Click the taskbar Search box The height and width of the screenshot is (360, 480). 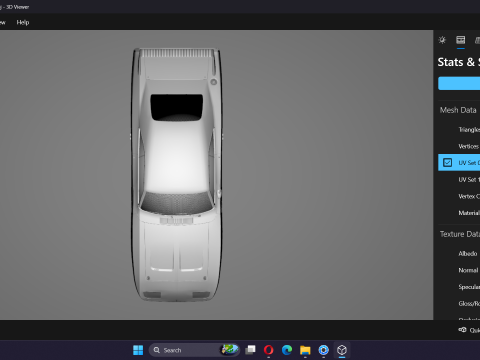pyautogui.click(x=194, y=350)
